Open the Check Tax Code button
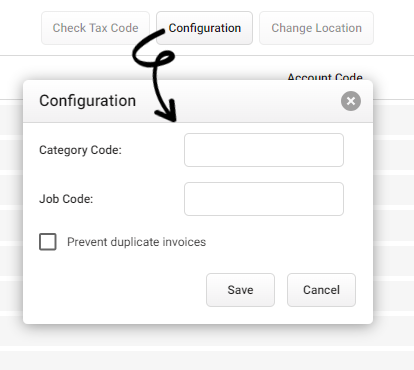The height and width of the screenshot is (370, 414). click(95, 28)
